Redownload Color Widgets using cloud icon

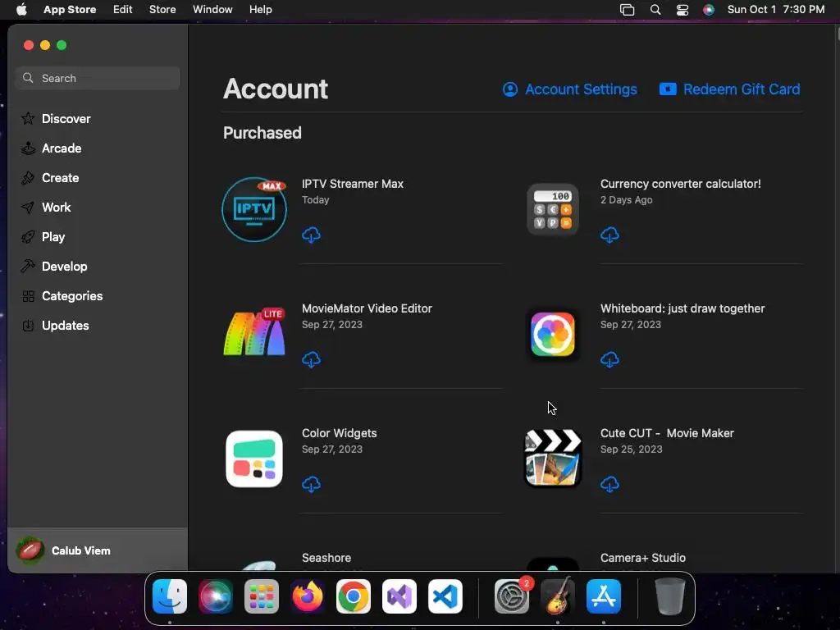click(x=311, y=484)
